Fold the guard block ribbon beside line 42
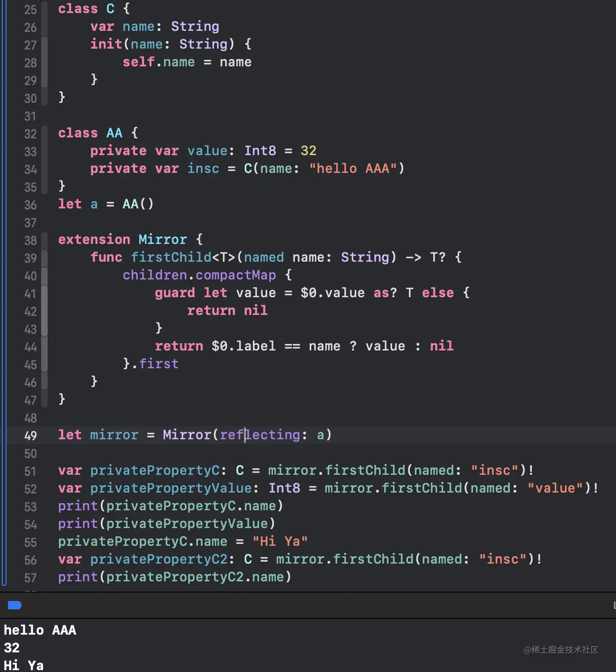The image size is (616, 672). pyautogui.click(x=44, y=311)
